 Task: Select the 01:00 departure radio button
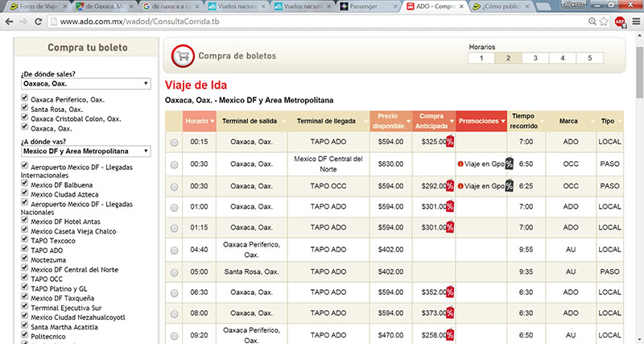(175, 208)
